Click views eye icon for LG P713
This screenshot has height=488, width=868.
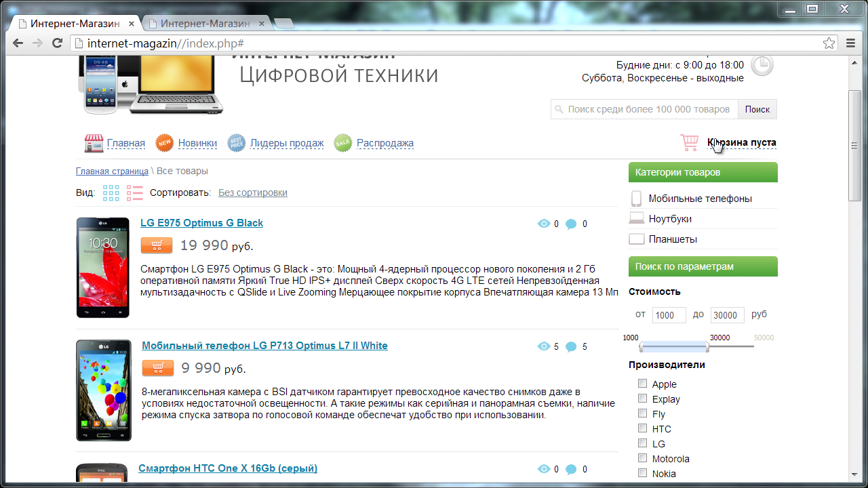click(x=543, y=346)
